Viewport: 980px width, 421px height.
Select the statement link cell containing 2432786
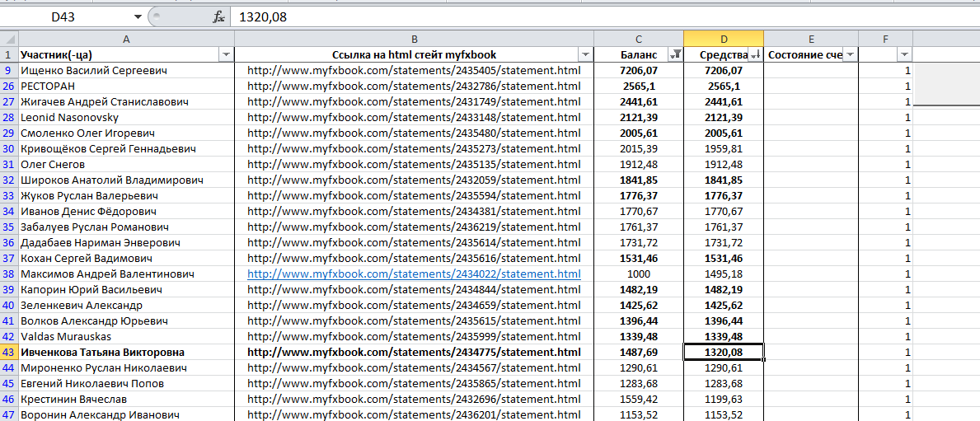click(x=414, y=87)
